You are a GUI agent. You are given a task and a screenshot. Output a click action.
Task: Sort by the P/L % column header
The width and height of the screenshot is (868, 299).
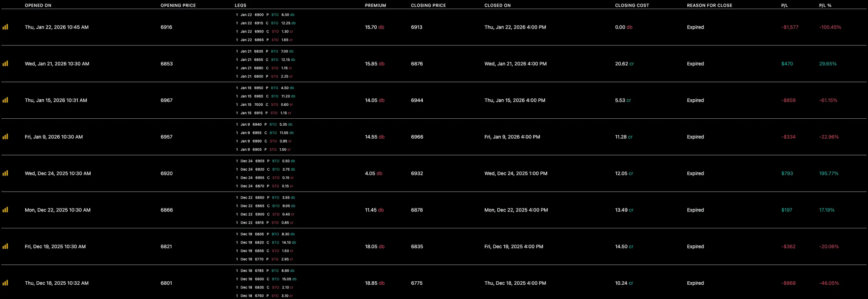point(825,6)
